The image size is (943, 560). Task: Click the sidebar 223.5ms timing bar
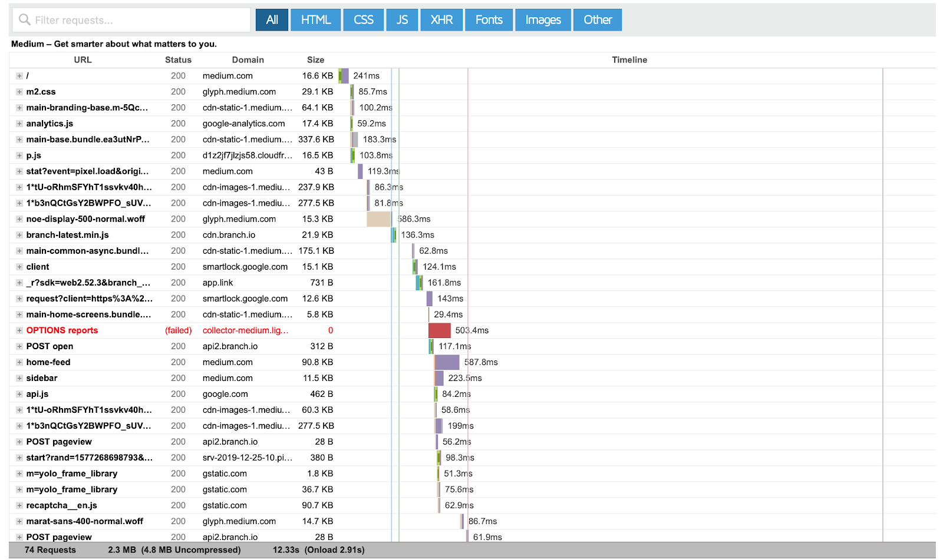click(439, 378)
